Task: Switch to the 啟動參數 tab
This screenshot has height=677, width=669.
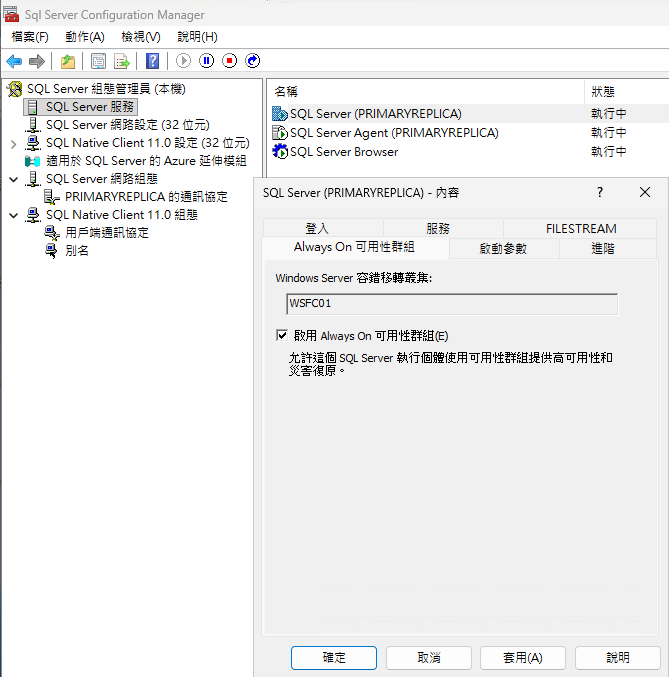Action: click(503, 249)
